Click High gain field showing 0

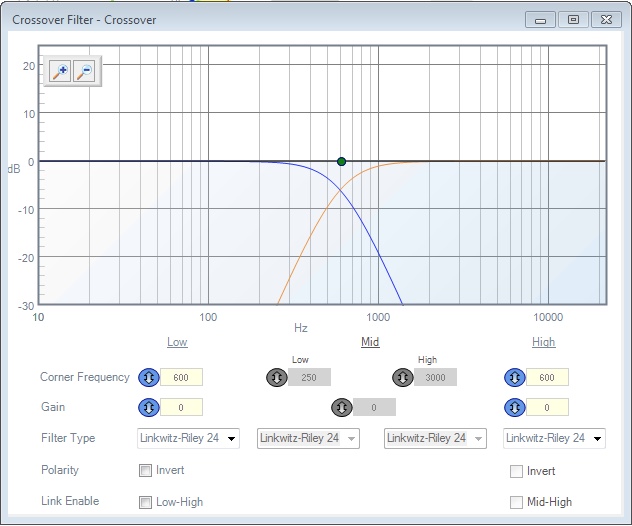[547, 407]
